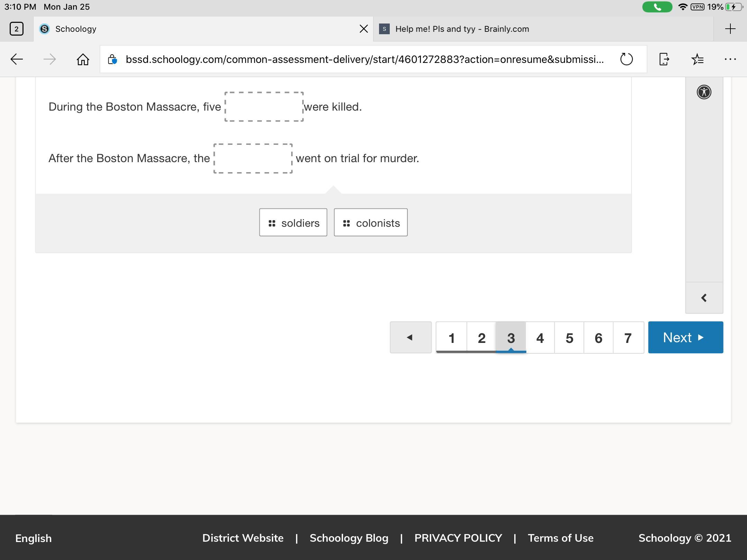This screenshot has width=747, height=560.
Task: Open the browser more options menu
Action: (730, 59)
